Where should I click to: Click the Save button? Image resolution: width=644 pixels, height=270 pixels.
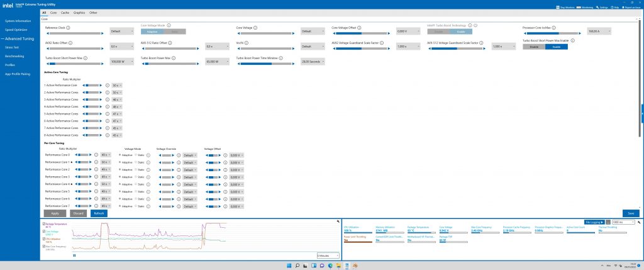(631, 213)
